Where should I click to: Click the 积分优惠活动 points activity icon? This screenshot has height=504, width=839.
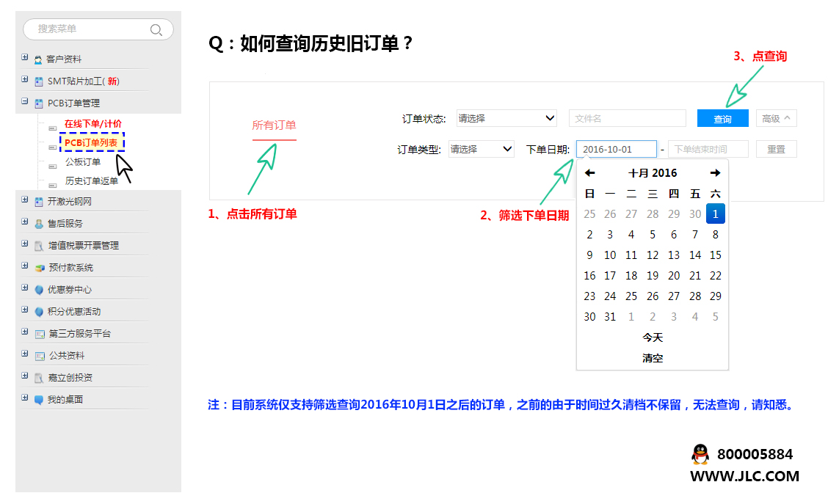coord(40,310)
